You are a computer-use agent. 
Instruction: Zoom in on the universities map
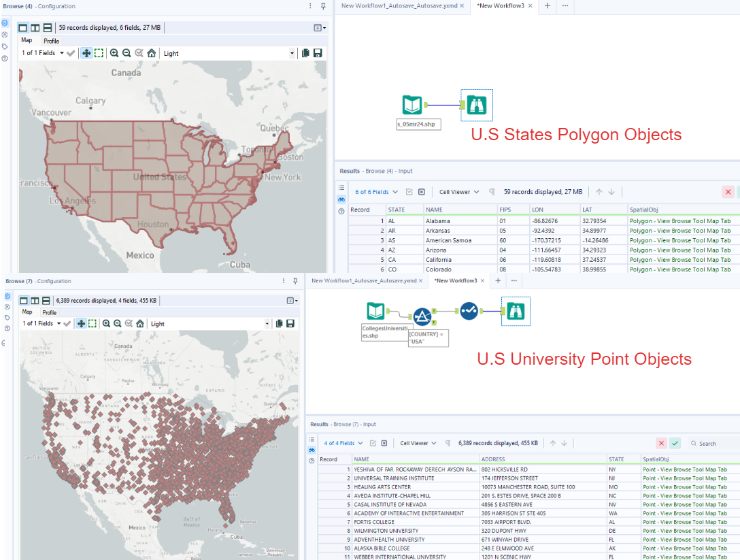[106, 323]
